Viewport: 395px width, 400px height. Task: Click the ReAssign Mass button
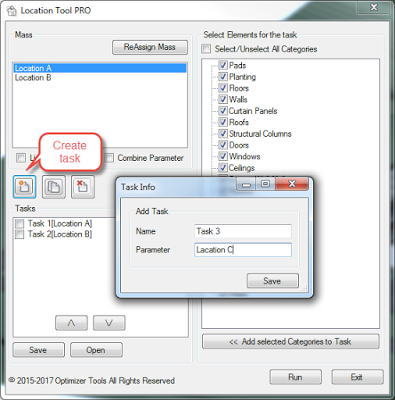coord(150,47)
